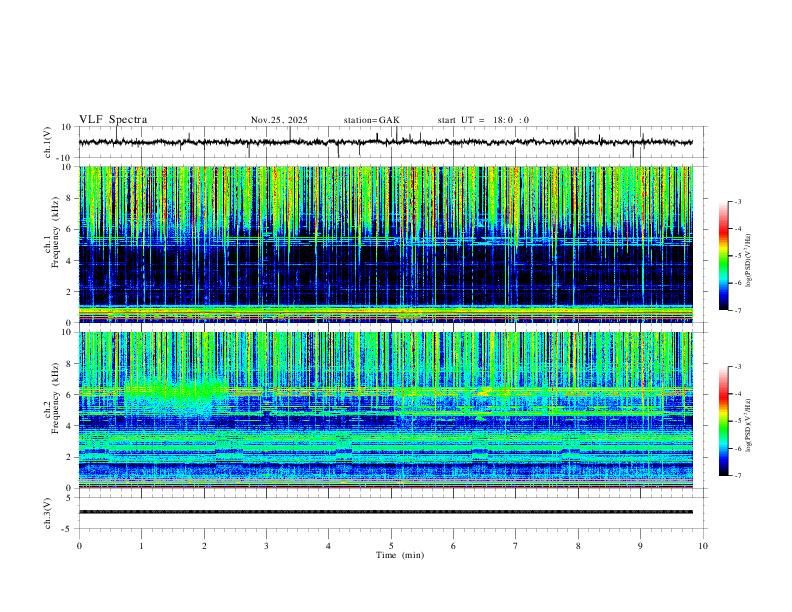The image size is (792, 612).
Task: Click time axis tick label "0"
Action: point(79,546)
